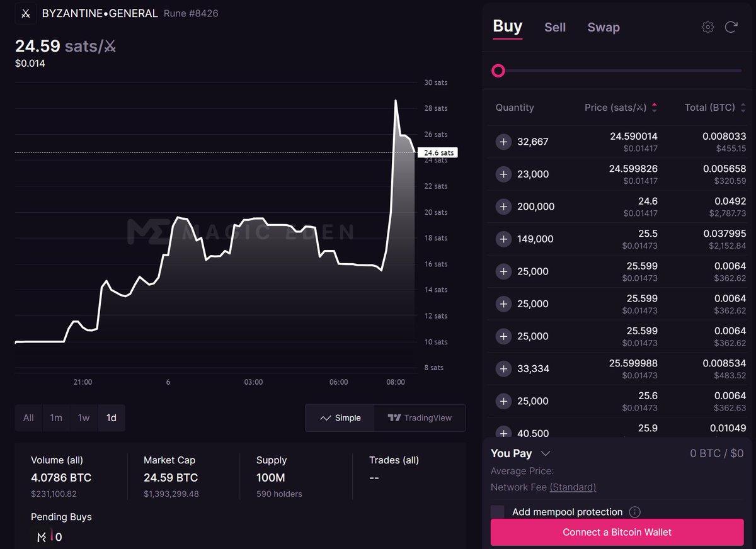756x549 pixels.
Task: Click the 590 holders text
Action: (279, 494)
